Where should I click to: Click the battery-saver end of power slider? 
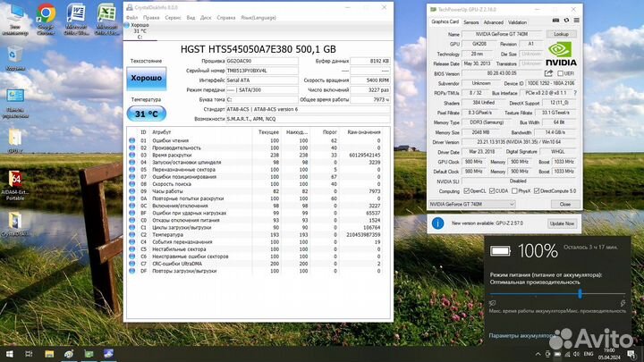coord(493,303)
